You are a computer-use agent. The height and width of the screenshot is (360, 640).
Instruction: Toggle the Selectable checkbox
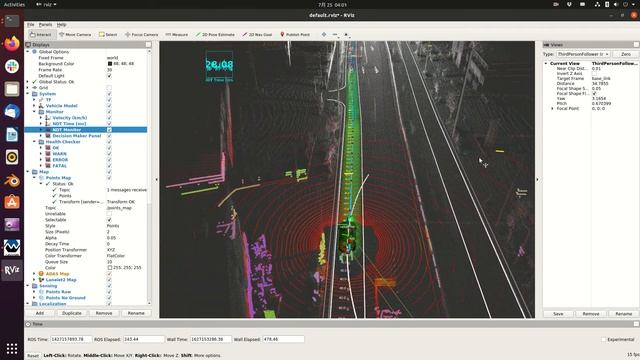pos(109,220)
